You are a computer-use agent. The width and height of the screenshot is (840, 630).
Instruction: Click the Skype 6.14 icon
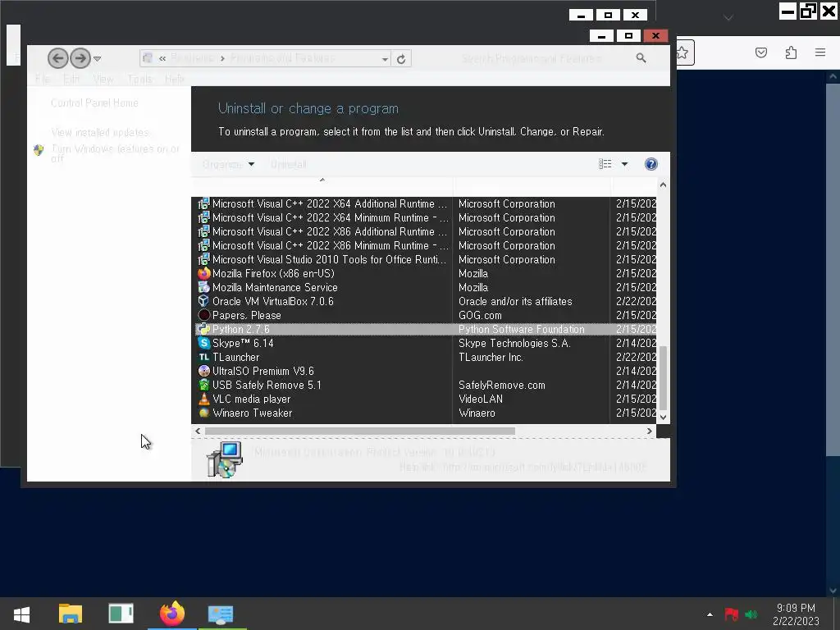[203, 343]
